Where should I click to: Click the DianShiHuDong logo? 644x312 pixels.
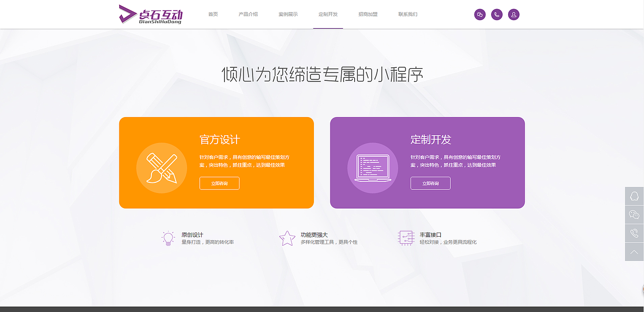(x=150, y=14)
